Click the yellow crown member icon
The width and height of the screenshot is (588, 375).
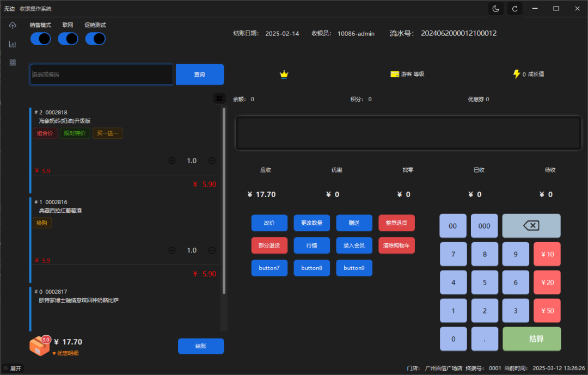[x=284, y=74]
